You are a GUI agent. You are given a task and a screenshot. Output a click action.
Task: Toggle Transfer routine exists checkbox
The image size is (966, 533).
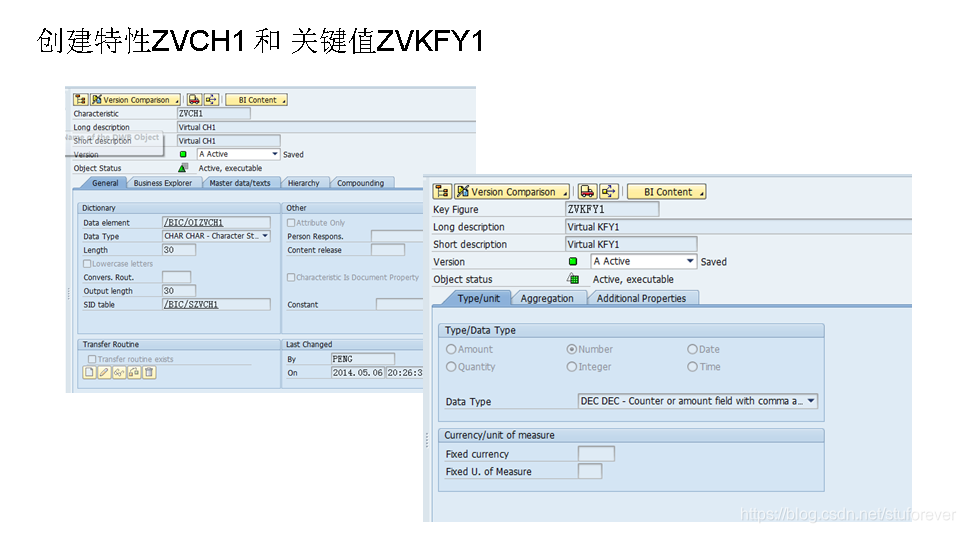tap(92, 359)
